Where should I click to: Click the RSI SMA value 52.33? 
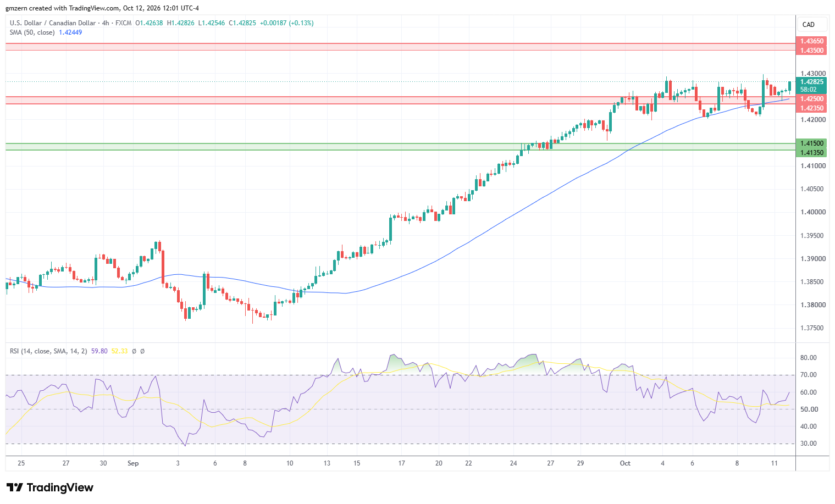tap(119, 351)
